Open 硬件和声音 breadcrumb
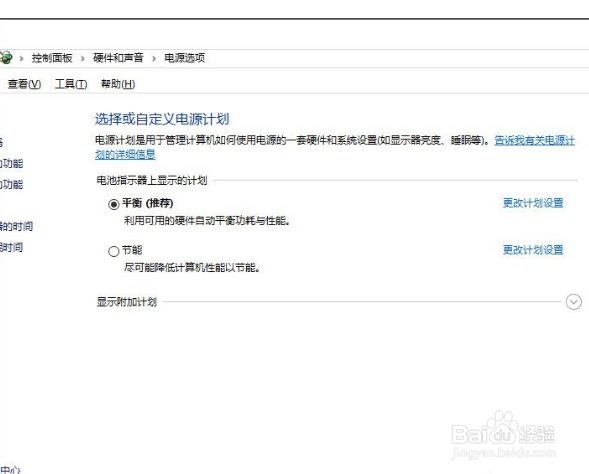589x474 pixels. (x=118, y=58)
